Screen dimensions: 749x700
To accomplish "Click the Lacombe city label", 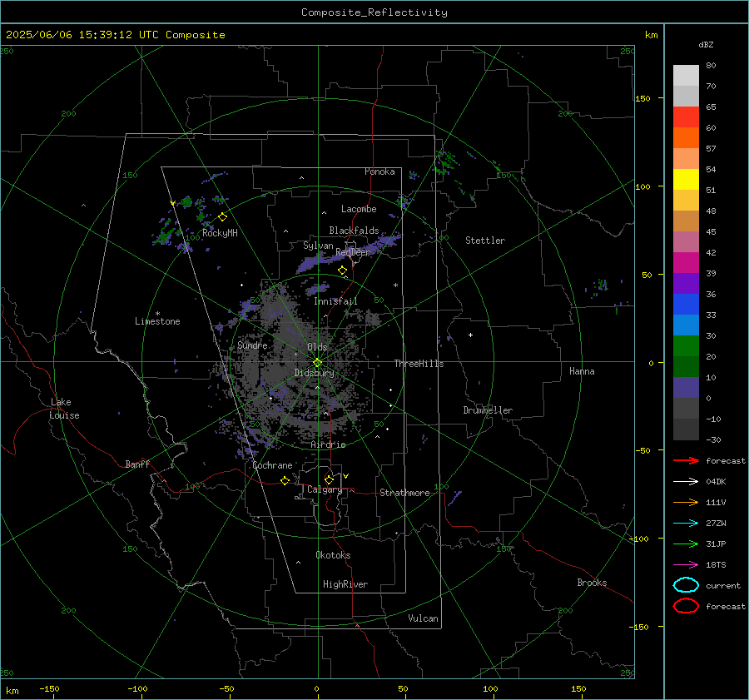I will (x=359, y=209).
